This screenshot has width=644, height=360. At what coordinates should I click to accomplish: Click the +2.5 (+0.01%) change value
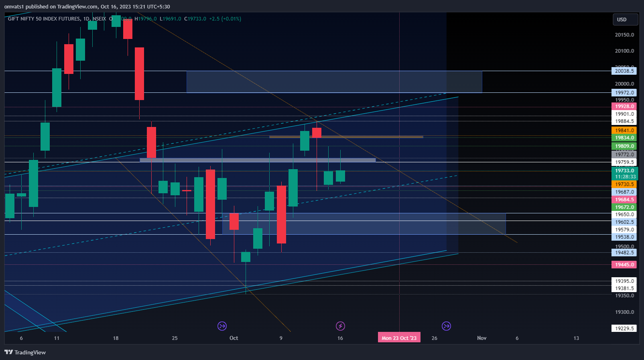225,18
